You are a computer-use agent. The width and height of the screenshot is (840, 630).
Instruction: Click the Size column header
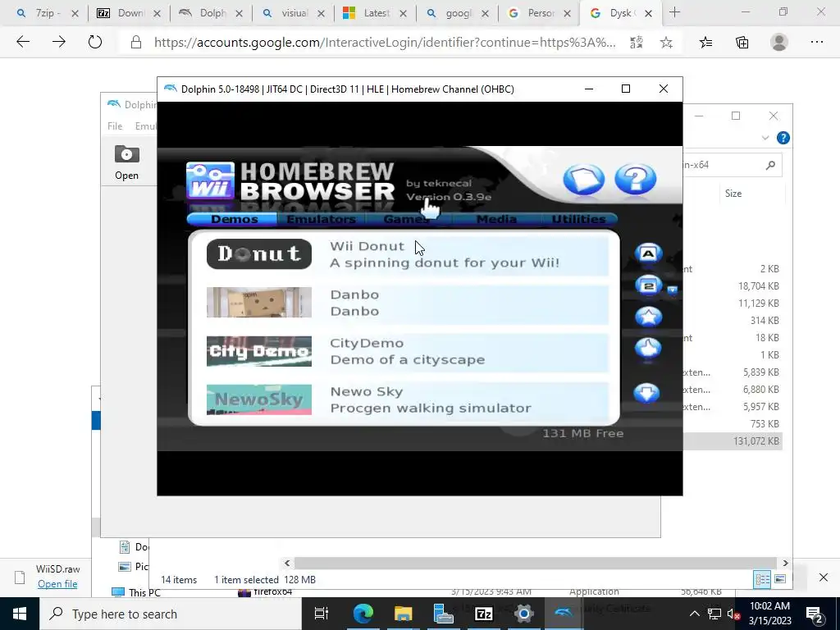pos(733,194)
